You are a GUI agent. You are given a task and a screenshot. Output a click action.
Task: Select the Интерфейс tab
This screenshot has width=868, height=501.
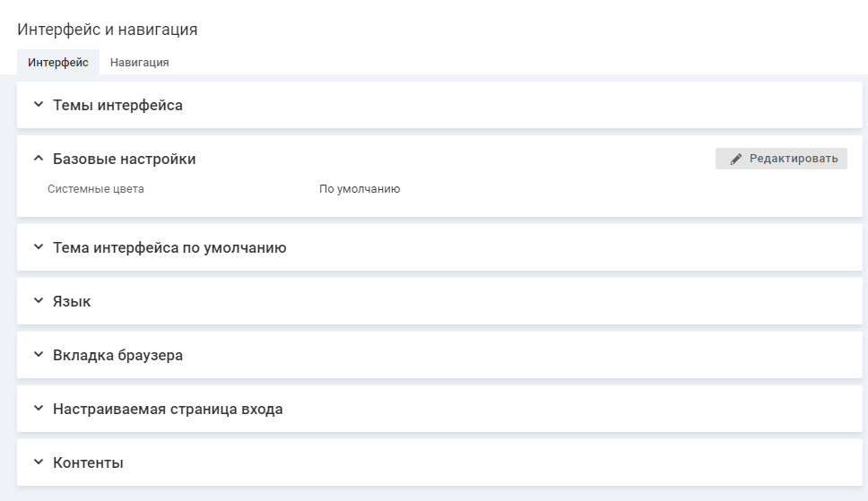(x=58, y=63)
